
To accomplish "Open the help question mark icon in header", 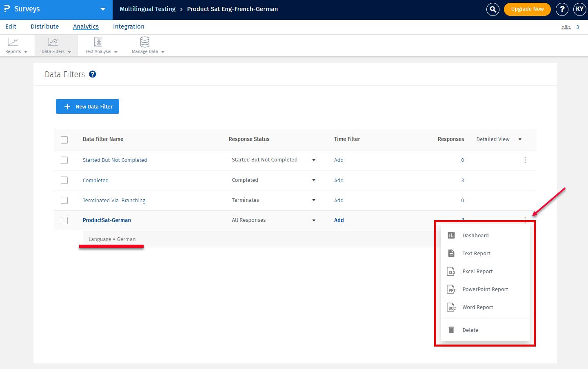I will (562, 9).
